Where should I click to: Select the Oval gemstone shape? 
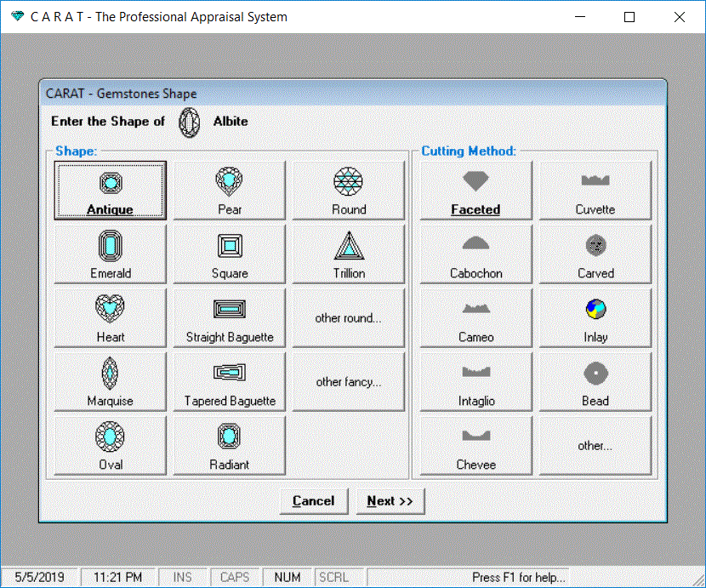coord(111,446)
